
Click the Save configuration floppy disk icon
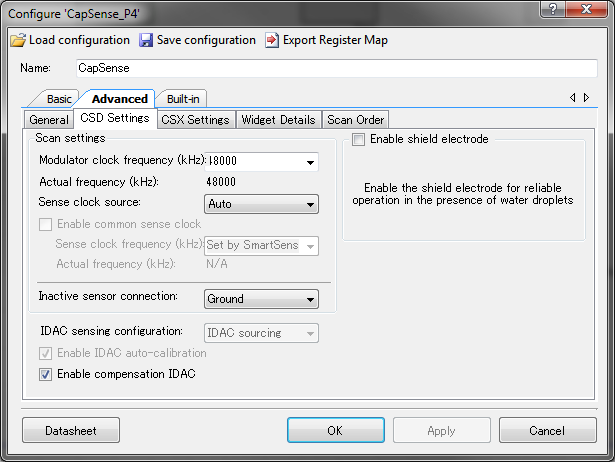click(146, 40)
